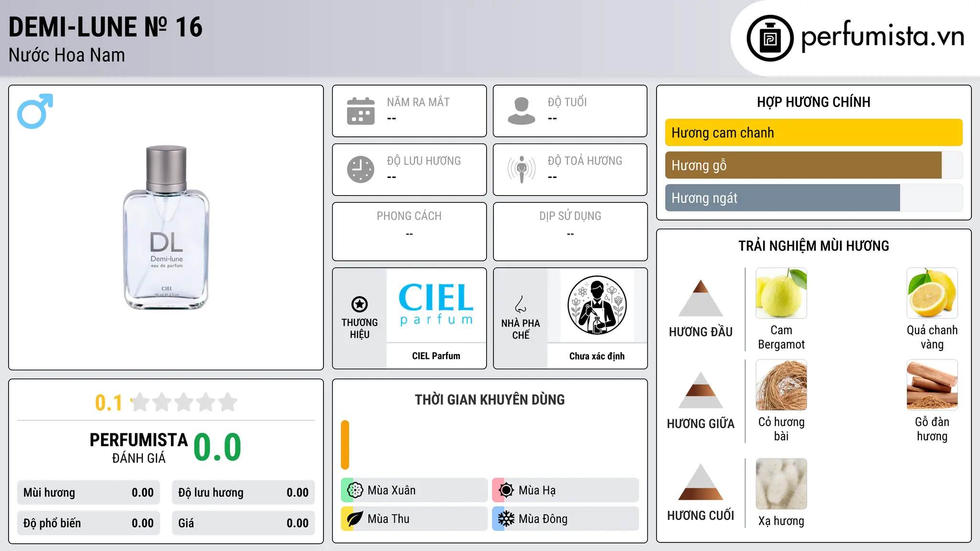
Task: Click the Nước Hoa Nam subtitle
Action: (67, 55)
